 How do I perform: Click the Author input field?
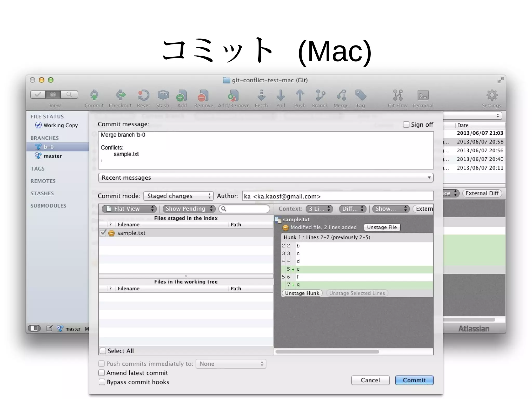[338, 196]
